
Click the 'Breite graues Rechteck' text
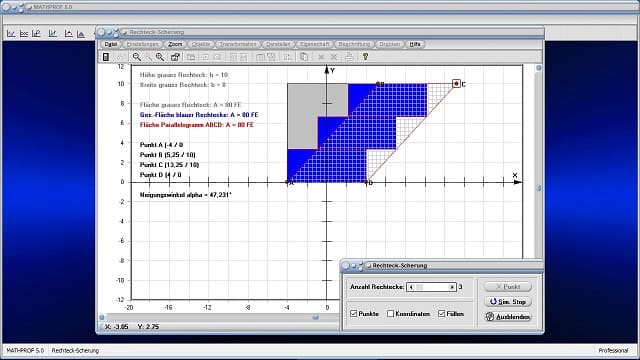click(183, 85)
